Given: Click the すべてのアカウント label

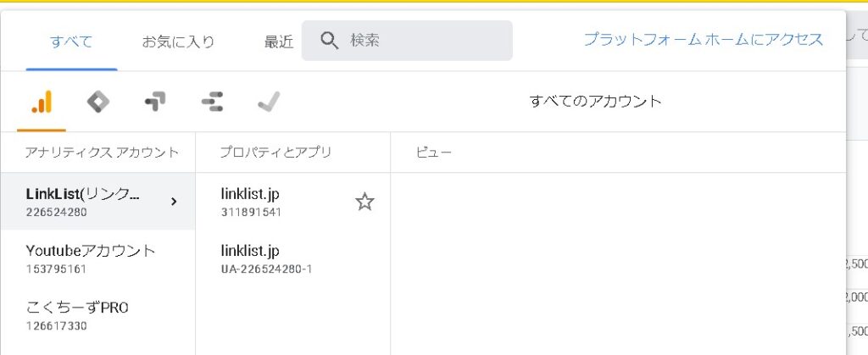Looking at the screenshot, I should (x=595, y=102).
